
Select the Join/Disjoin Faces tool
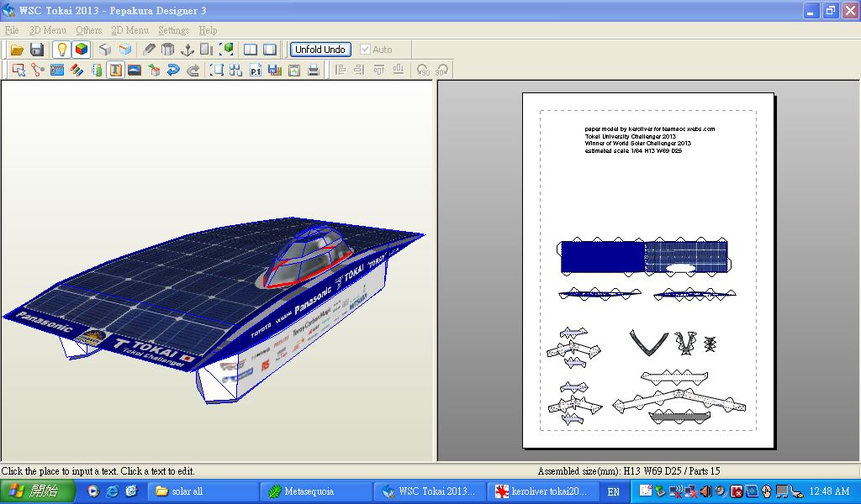pyautogui.click(x=38, y=71)
